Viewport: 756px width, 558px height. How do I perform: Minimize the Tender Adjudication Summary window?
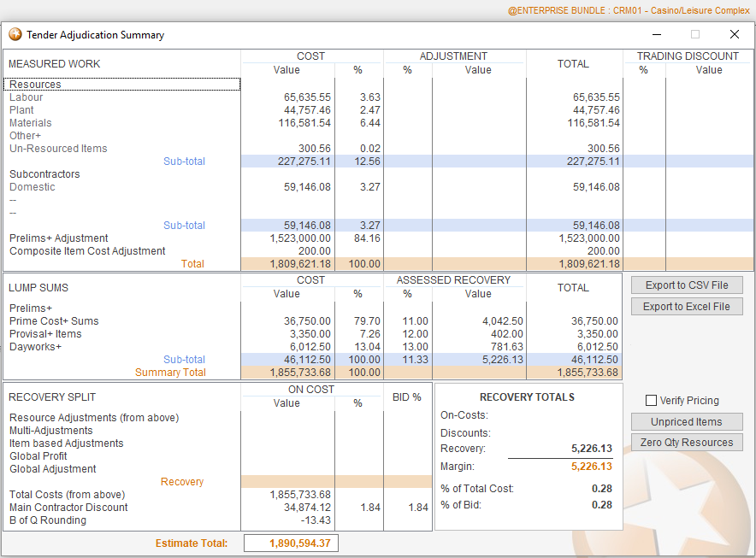pos(657,34)
